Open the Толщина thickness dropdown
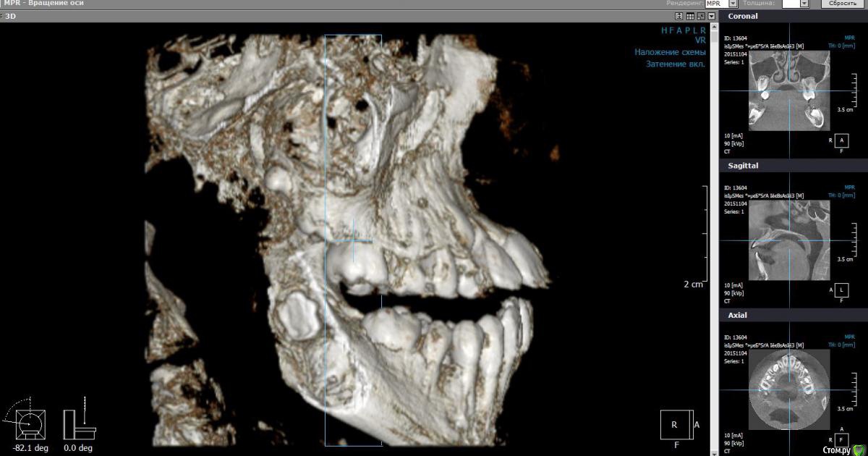 click(804, 4)
